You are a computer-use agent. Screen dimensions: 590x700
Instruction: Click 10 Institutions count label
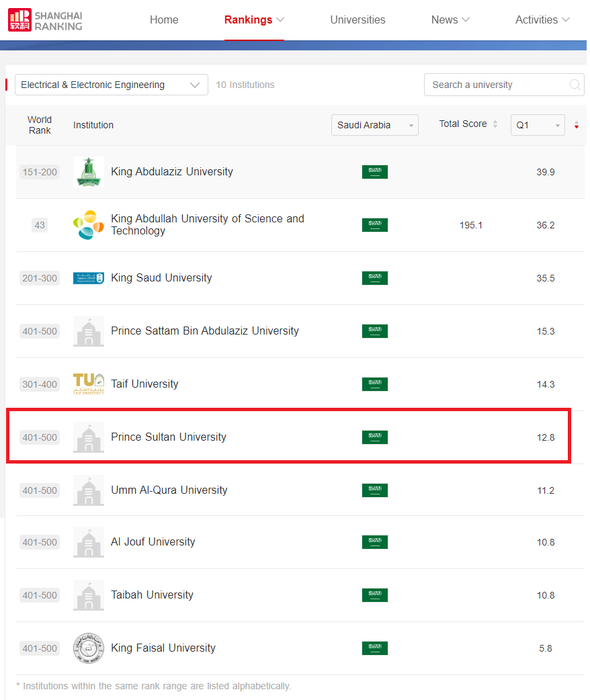click(x=245, y=85)
